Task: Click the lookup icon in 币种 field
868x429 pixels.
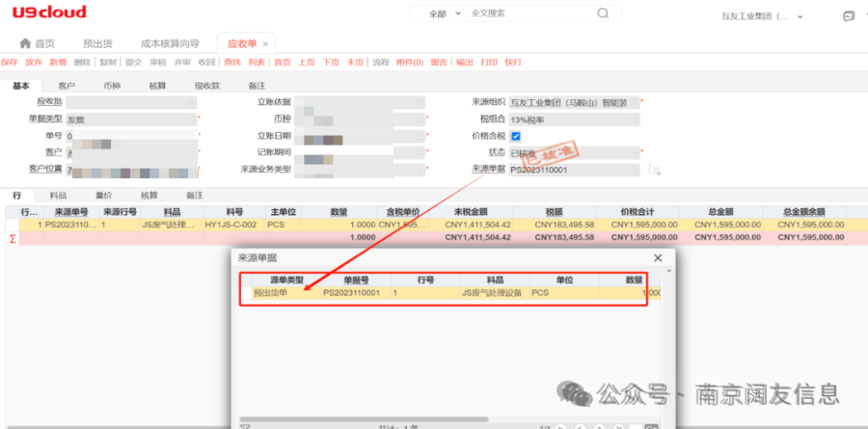Action: pyautogui.click(x=420, y=119)
